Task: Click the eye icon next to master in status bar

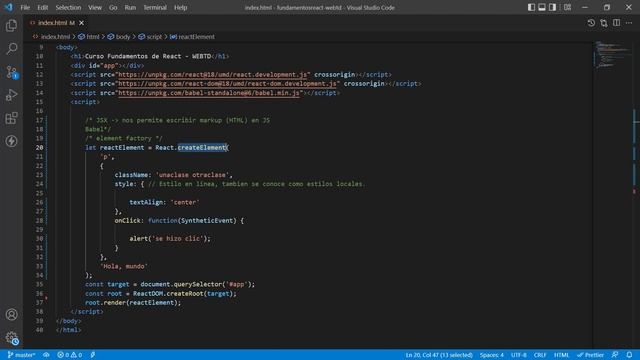Action: (46, 355)
